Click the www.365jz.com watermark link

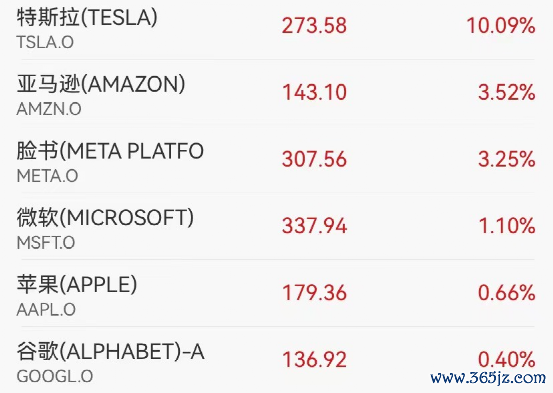[x=488, y=379]
